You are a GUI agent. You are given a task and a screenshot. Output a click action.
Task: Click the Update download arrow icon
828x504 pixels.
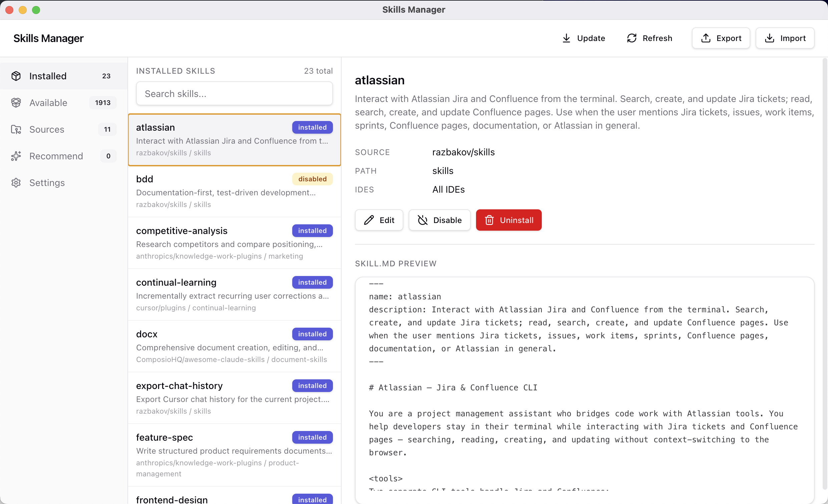click(x=566, y=38)
